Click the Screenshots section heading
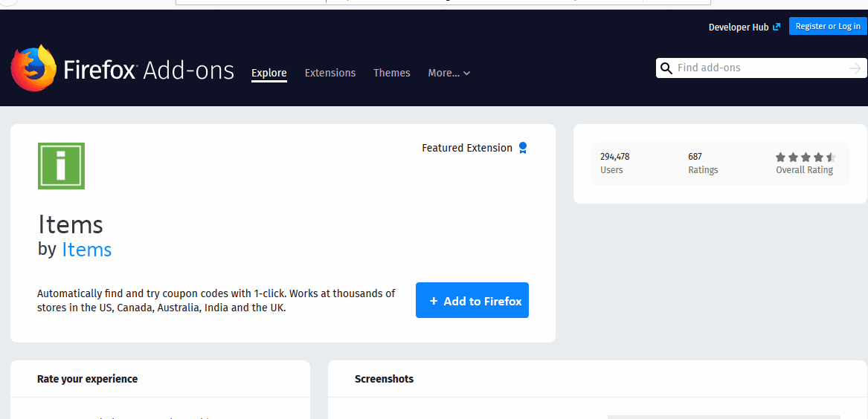The width and height of the screenshot is (868, 419). coord(384,379)
